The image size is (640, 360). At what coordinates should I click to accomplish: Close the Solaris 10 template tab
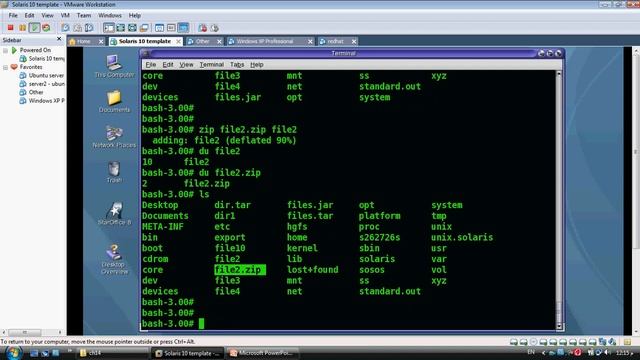[178, 41]
